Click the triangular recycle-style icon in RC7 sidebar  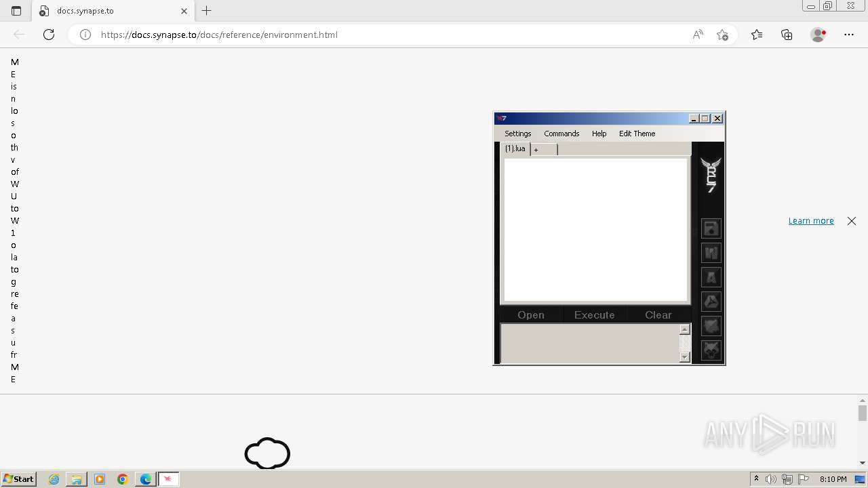click(x=711, y=302)
